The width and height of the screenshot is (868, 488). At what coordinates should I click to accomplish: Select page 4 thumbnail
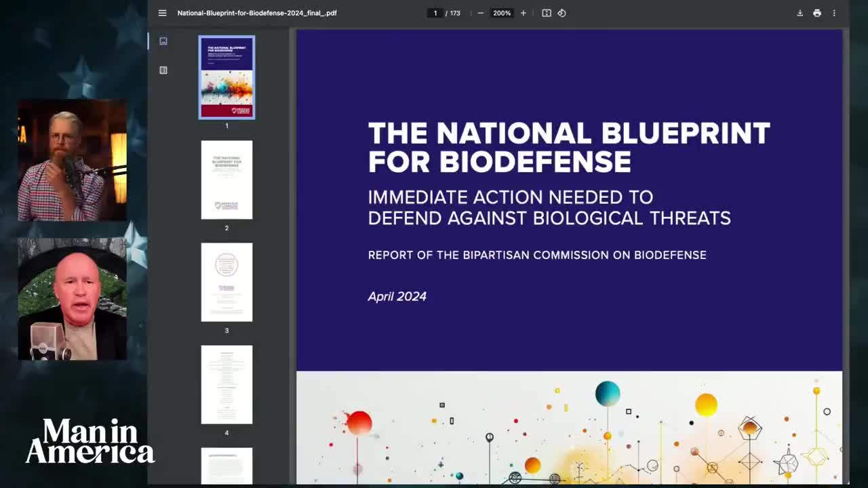226,384
